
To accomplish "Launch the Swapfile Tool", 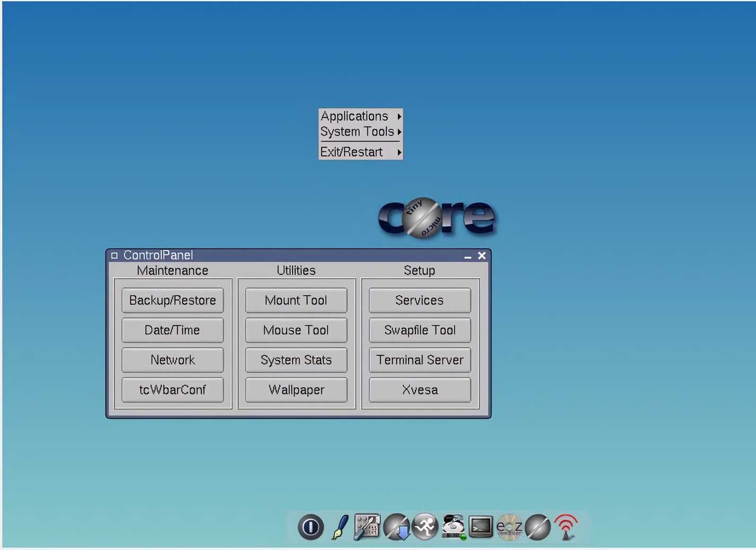I will point(419,330).
